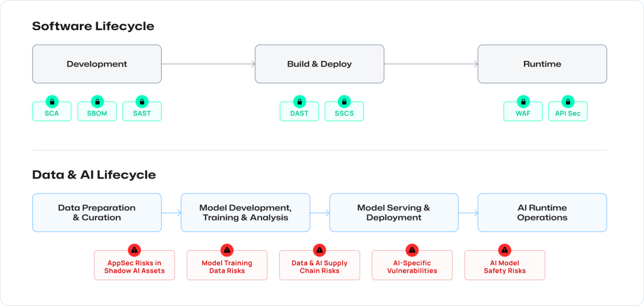Click warning icon above Model Training Data Risks
The height and width of the screenshot is (306, 644).
pos(227,250)
